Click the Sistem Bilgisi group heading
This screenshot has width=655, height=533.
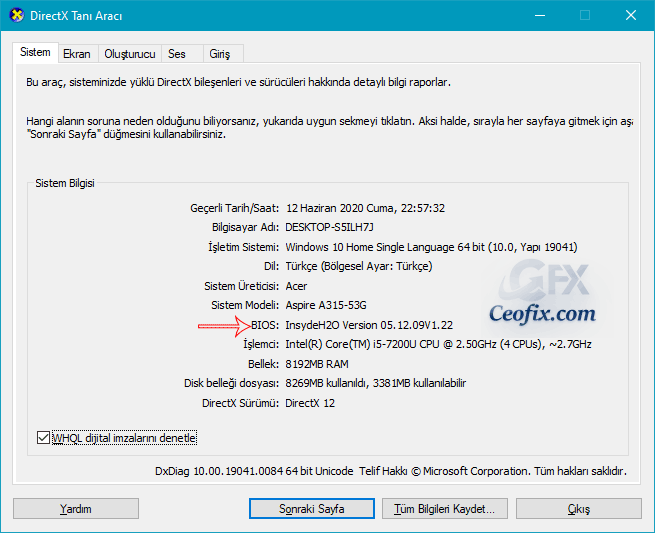coord(65,183)
